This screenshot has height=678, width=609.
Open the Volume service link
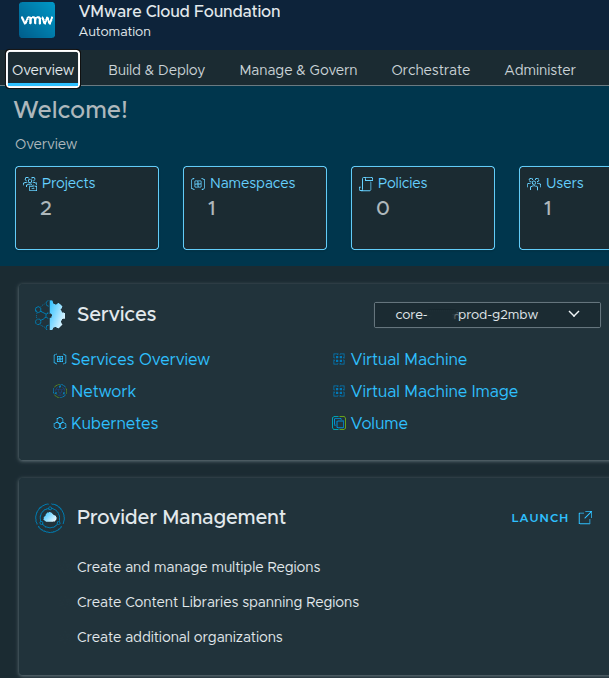tap(379, 423)
